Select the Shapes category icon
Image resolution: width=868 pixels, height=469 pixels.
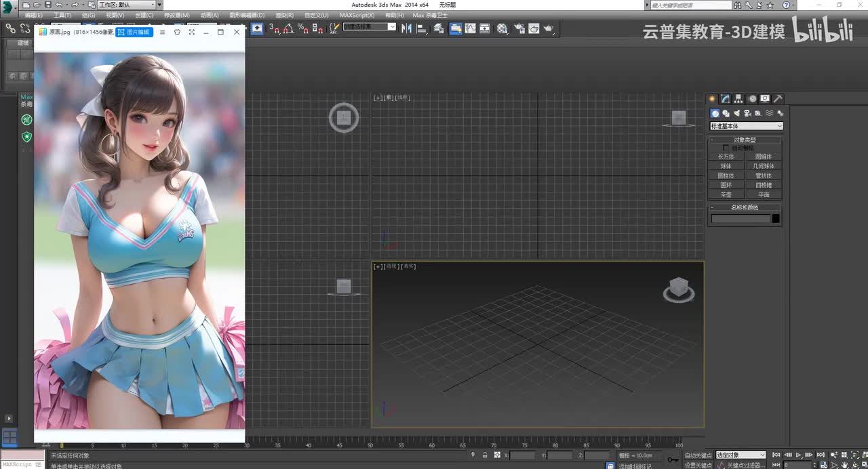point(726,113)
